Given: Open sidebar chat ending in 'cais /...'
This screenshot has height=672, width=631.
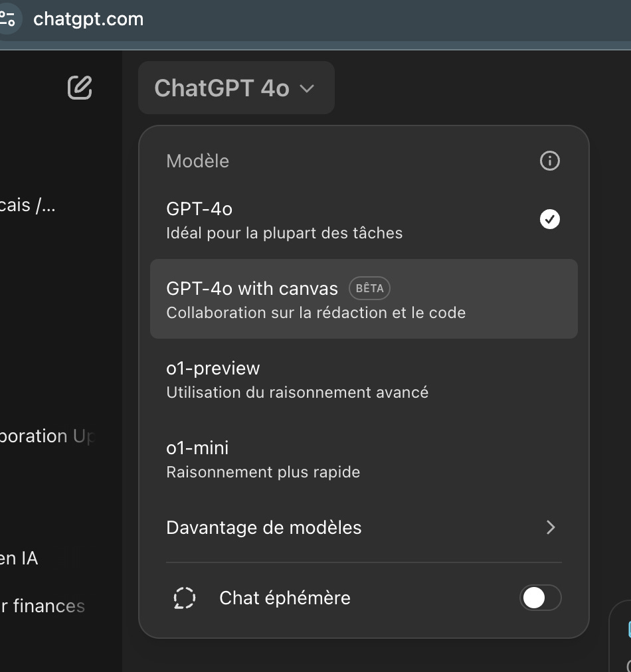Looking at the screenshot, I should click(x=27, y=205).
